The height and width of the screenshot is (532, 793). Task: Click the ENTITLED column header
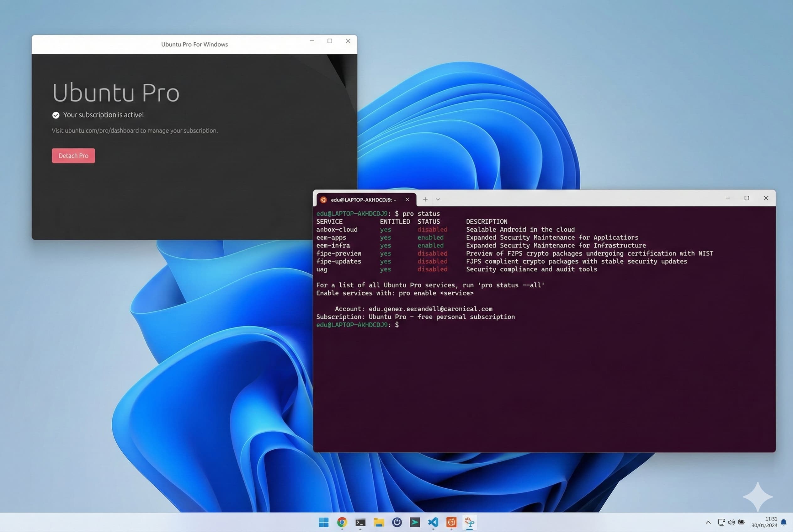pyautogui.click(x=395, y=221)
